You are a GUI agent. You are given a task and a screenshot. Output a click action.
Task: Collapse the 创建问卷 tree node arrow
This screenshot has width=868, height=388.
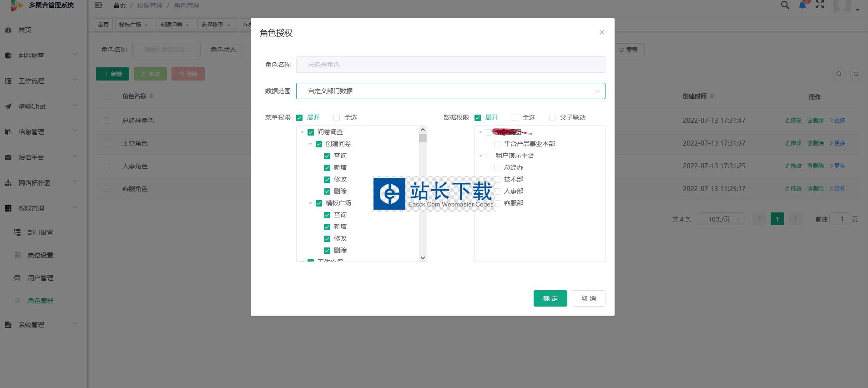[x=311, y=144]
